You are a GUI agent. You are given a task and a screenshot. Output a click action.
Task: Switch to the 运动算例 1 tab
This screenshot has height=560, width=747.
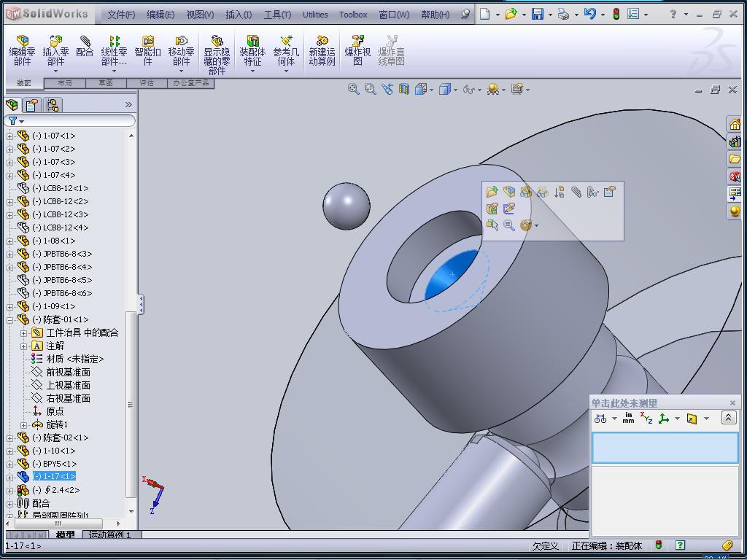pyautogui.click(x=110, y=535)
